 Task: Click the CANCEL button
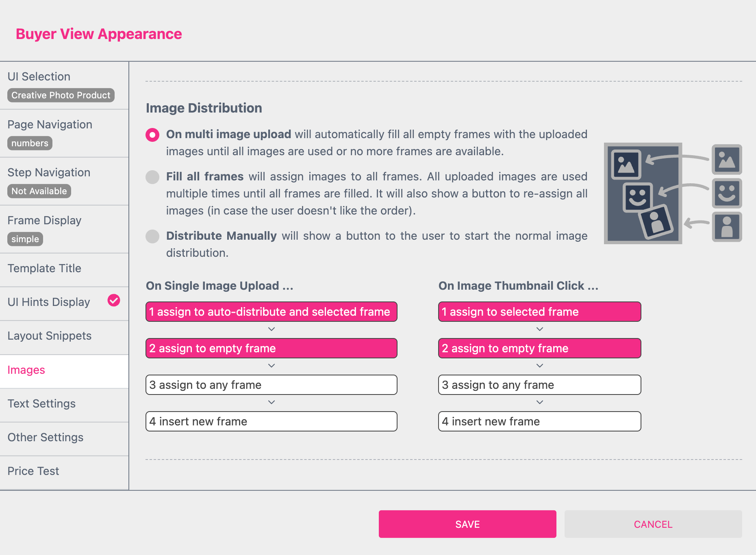(653, 524)
